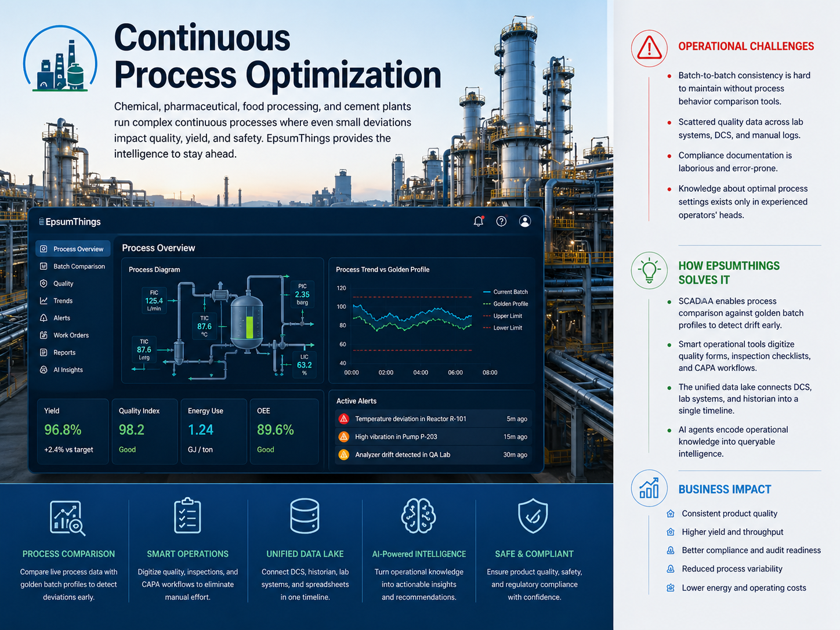Click the lightbulb icon beside How EpsumThings Solves It
The height and width of the screenshot is (630, 840).
[649, 270]
